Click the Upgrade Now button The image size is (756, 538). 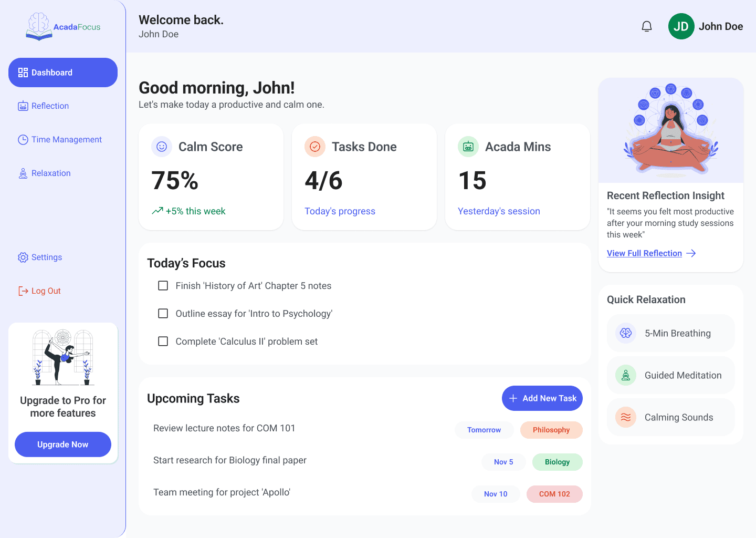point(63,444)
